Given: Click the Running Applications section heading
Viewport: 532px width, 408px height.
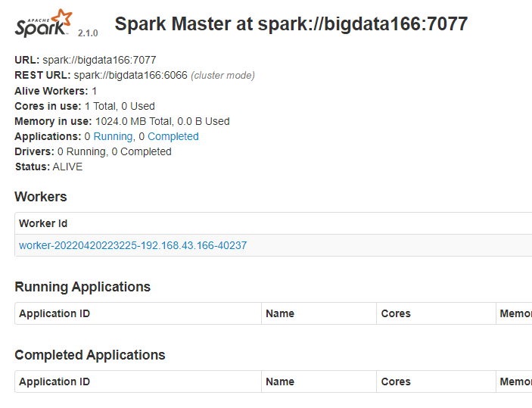Looking at the screenshot, I should 82,287.
